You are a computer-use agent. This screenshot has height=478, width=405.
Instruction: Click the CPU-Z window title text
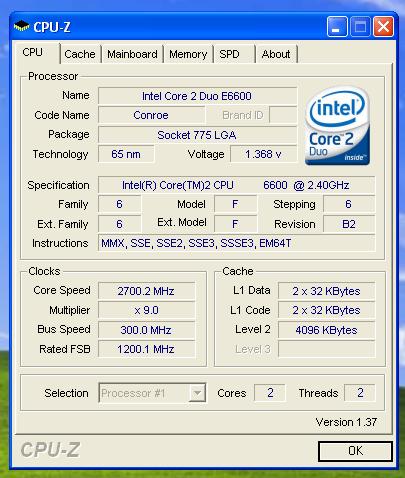click(52, 27)
